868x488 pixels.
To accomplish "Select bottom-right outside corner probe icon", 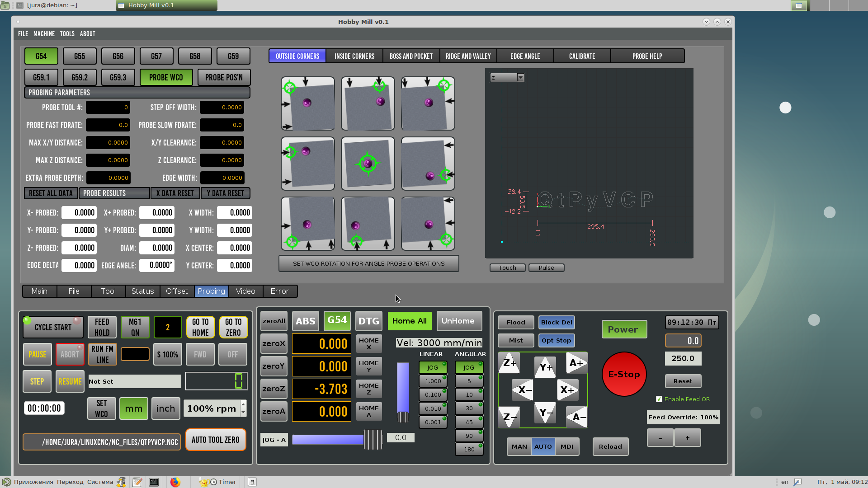I will click(428, 224).
